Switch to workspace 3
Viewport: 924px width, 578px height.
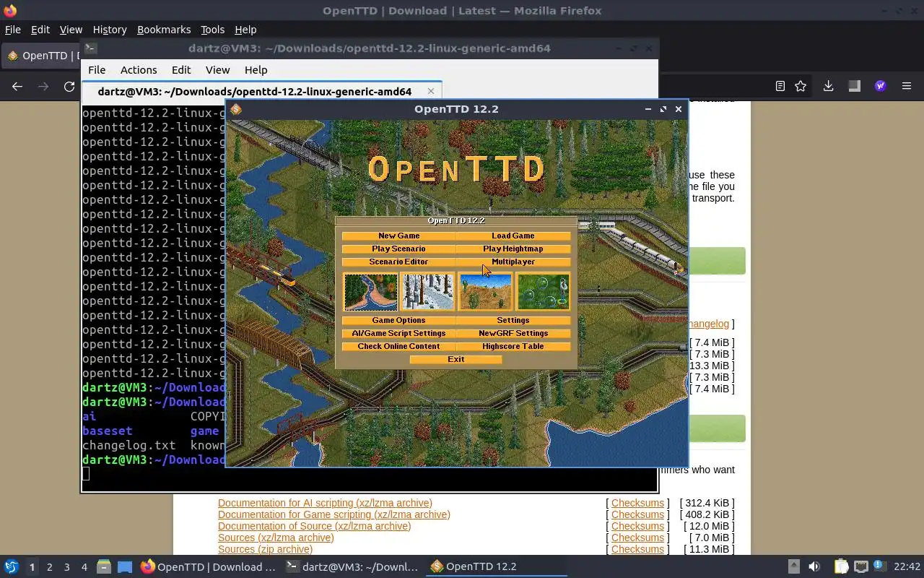(66, 567)
